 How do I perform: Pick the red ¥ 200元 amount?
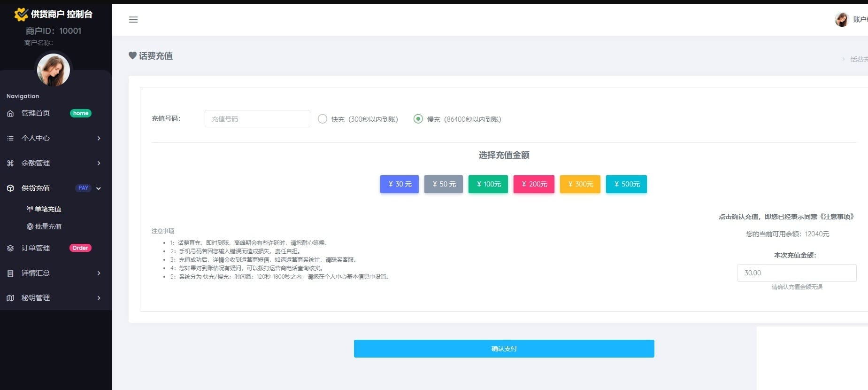(534, 184)
